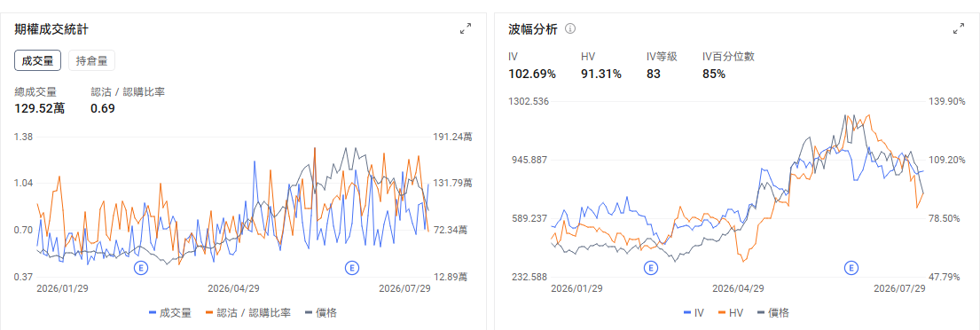Click the 2026/04/29 date in 波幅分析 chart

[738, 288]
